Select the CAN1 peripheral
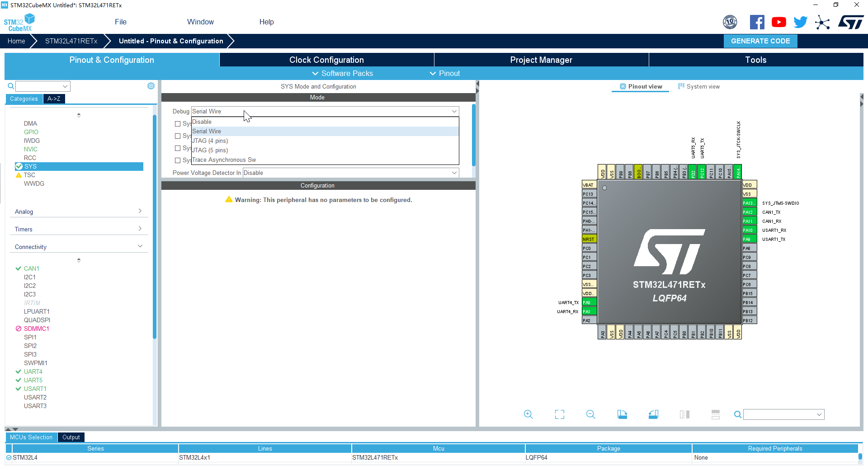The image size is (868, 470). pos(32,268)
